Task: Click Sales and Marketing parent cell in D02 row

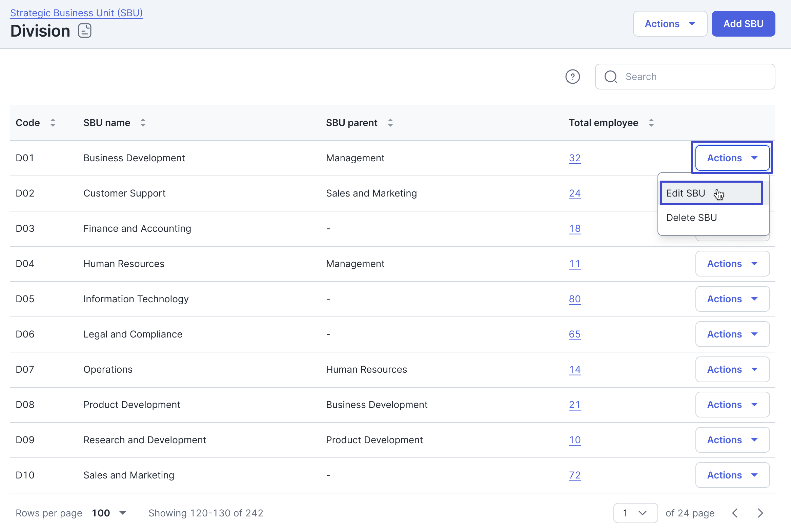Action: point(371,193)
